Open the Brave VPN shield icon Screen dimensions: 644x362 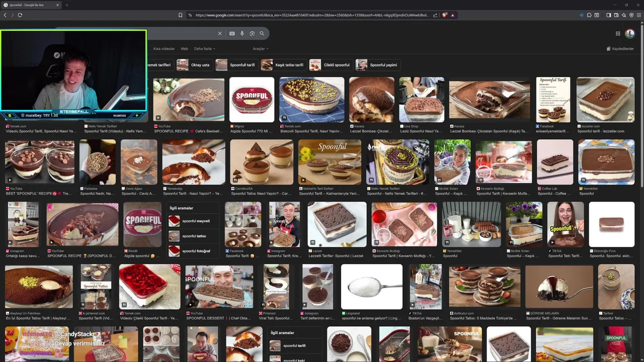(631, 15)
